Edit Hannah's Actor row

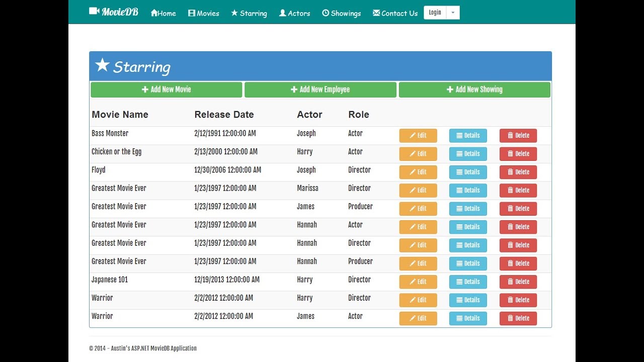pyautogui.click(x=418, y=227)
